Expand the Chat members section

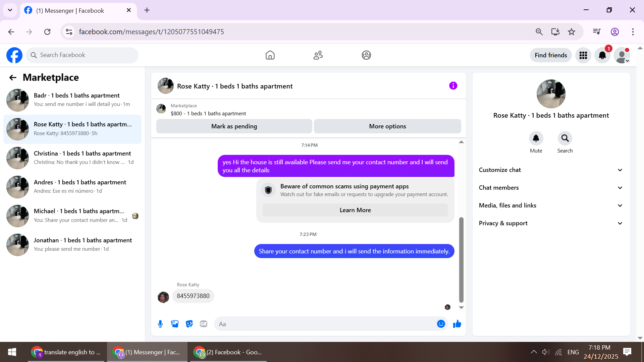point(551,188)
